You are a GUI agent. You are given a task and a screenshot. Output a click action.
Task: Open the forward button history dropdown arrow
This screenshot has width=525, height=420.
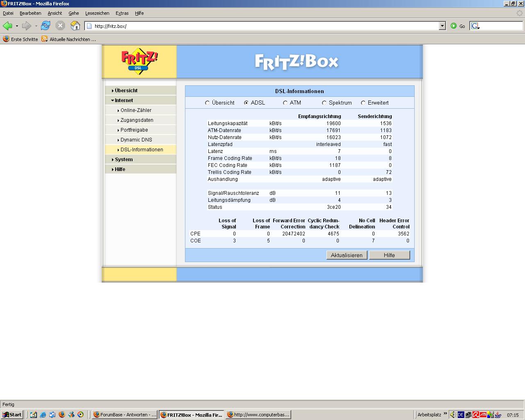[x=36, y=26]
